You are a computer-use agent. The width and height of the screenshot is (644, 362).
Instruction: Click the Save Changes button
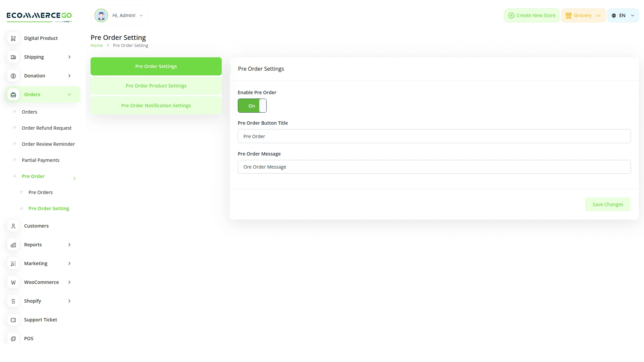(608, 204)
